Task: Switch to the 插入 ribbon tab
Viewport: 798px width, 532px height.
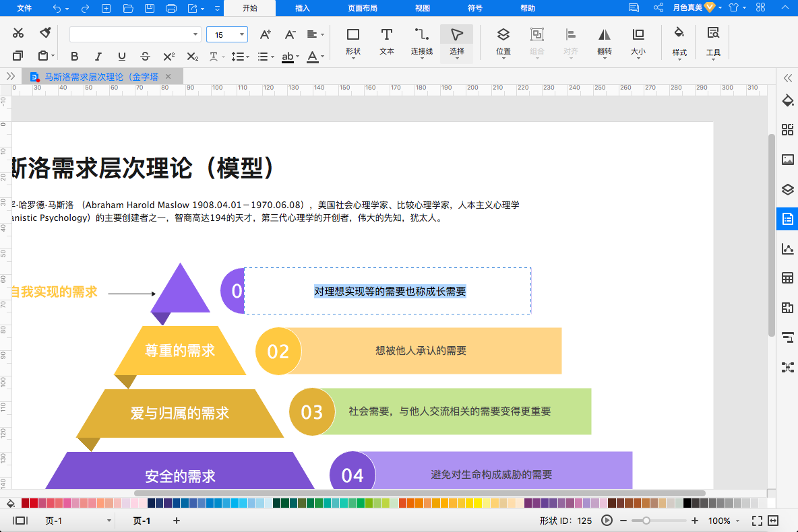Action: [x=303, y=8]
